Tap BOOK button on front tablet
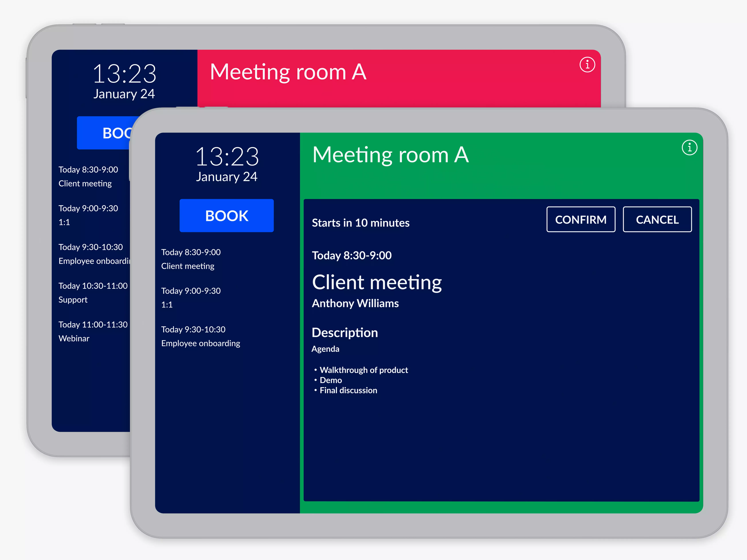This screenshot has width=747, height=560. [x=227, y=216]
